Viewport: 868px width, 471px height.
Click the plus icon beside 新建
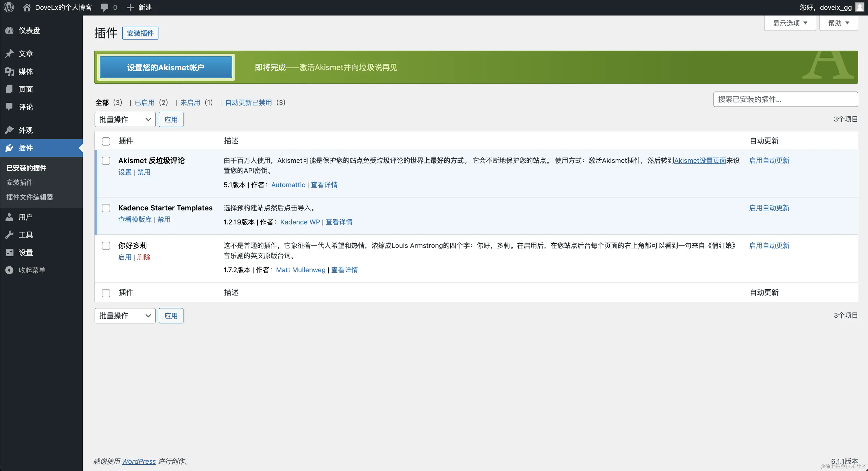(x=130, y=7)
